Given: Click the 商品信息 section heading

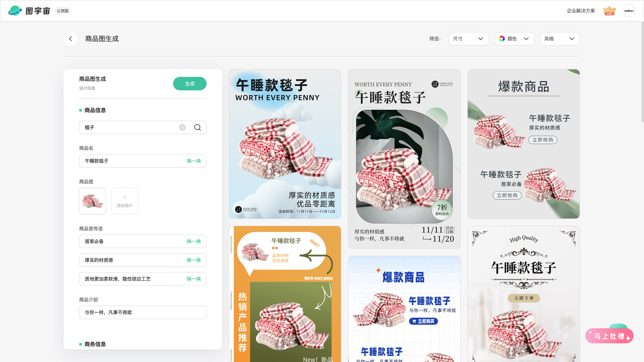Looking at the screenshot, I should coord(95,110).
